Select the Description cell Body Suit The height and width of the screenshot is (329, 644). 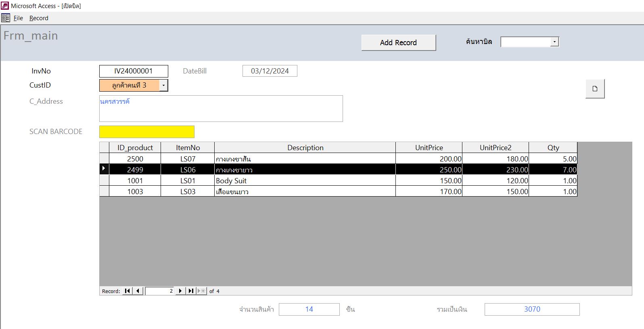tap(305, 180)
